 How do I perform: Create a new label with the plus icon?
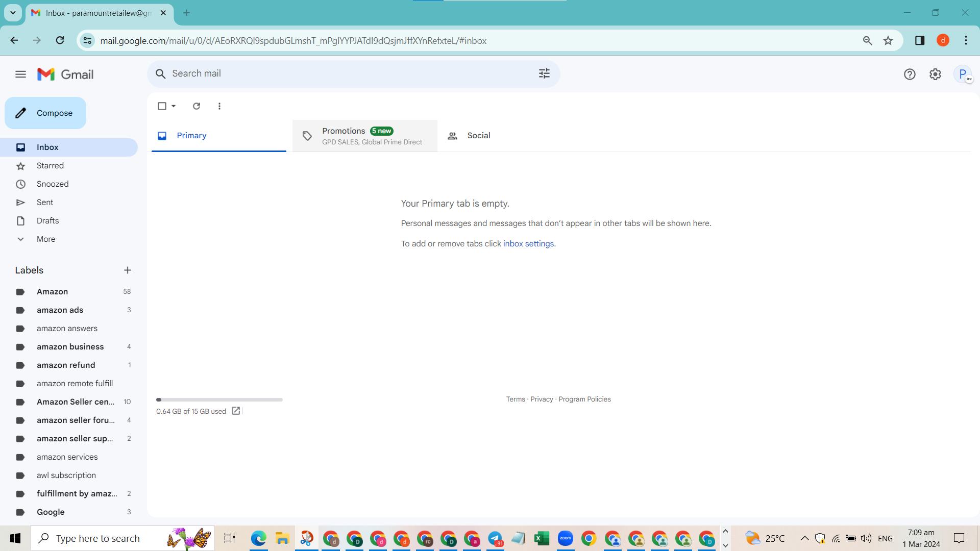tap(128, 270)
